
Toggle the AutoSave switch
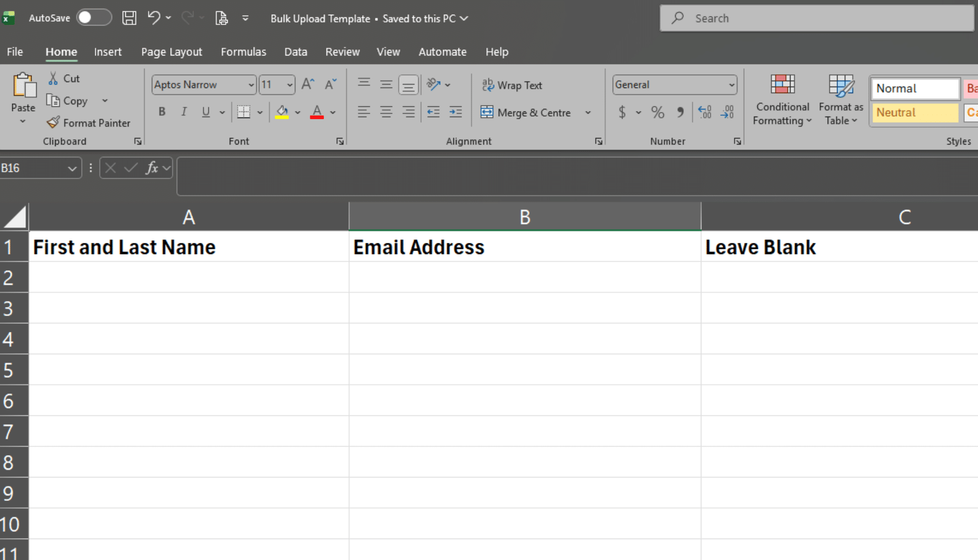pos(94,18)
